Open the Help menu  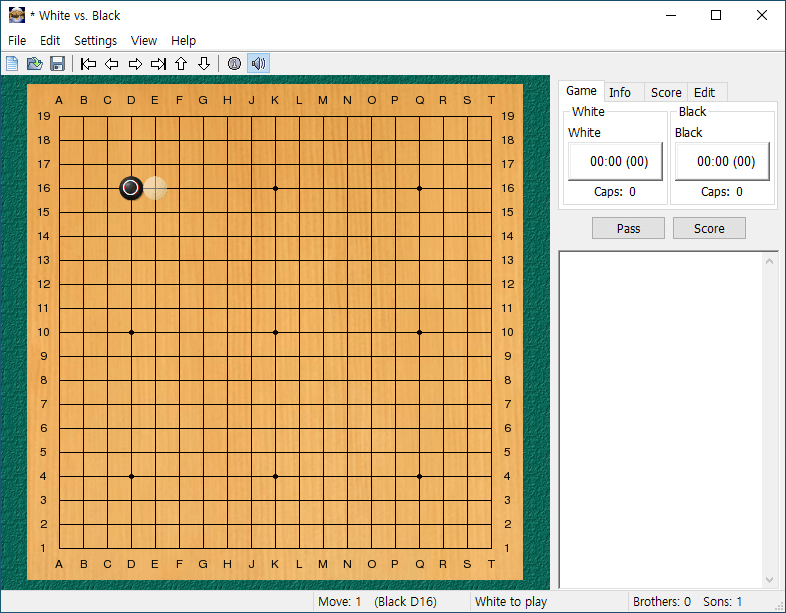[x=183, y=41]
